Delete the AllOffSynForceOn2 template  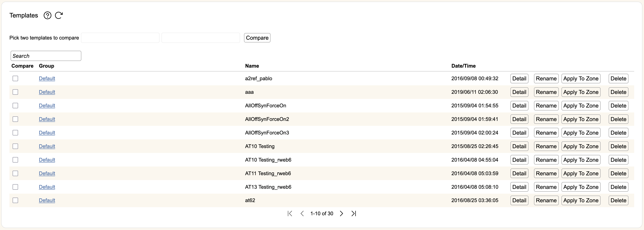click(x=618, y=119)
